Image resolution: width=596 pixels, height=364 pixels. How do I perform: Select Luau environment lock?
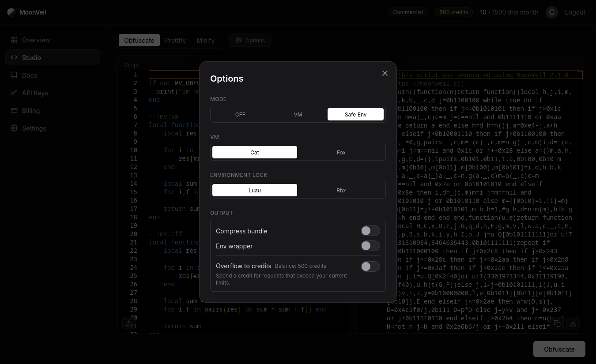tap(255, 190)
